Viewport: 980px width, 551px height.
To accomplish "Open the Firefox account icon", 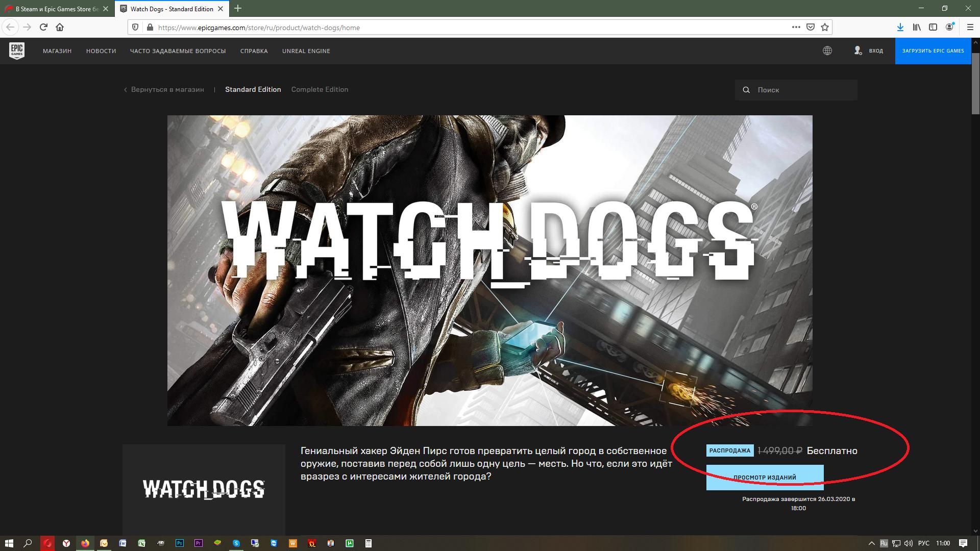I will tap(950, 27).
